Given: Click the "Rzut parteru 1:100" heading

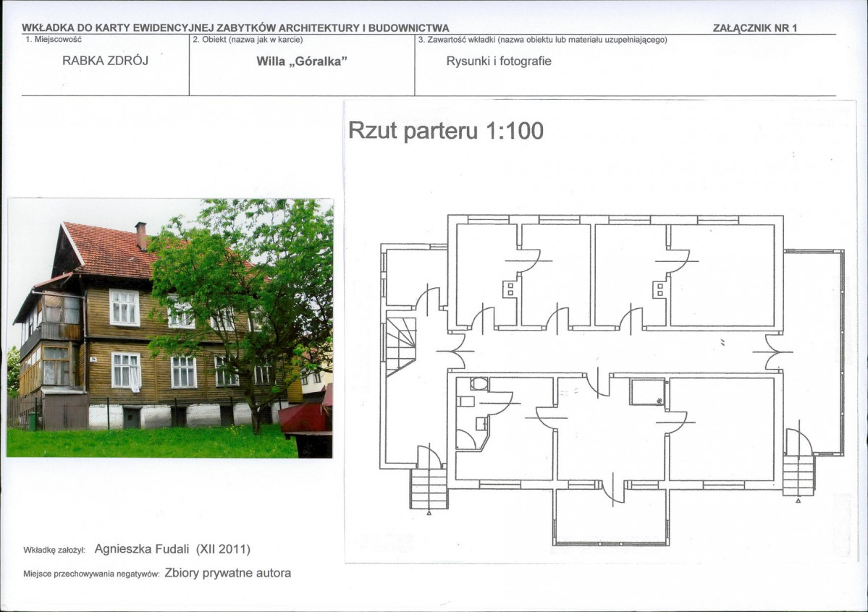Looking at the screenshot, I should [446, 131].
